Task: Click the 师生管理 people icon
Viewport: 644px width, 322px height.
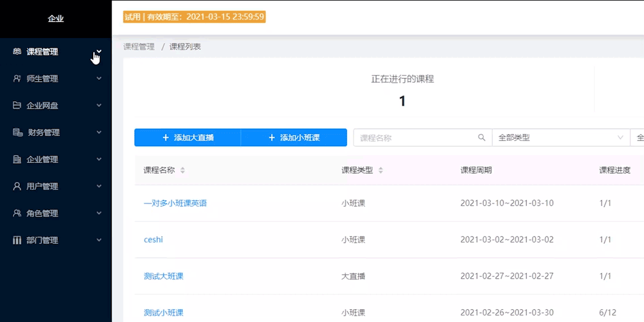Action: (17, 79)
